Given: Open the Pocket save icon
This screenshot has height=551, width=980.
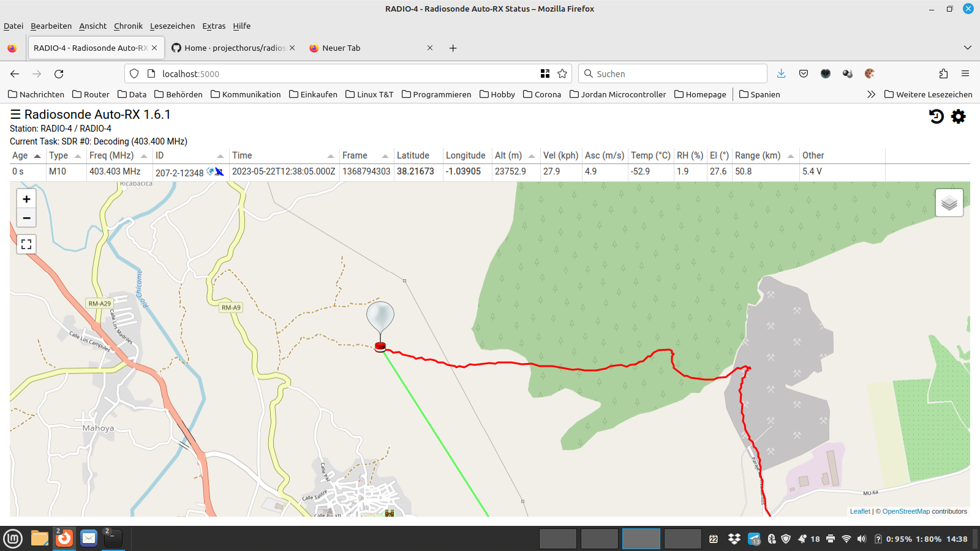Looking at the screenshot, I should click(x=804, y=73).
